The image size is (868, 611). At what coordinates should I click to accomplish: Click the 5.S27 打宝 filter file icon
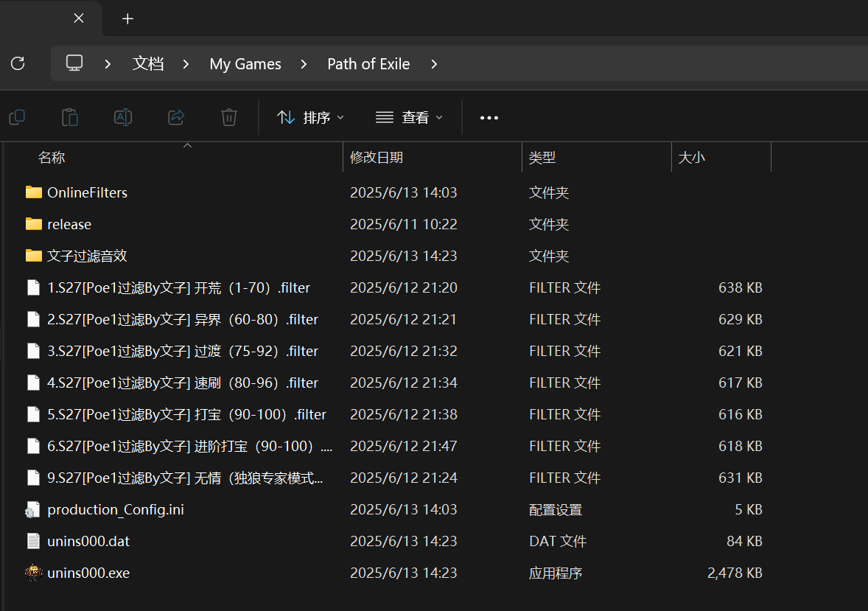coord(34,414)
